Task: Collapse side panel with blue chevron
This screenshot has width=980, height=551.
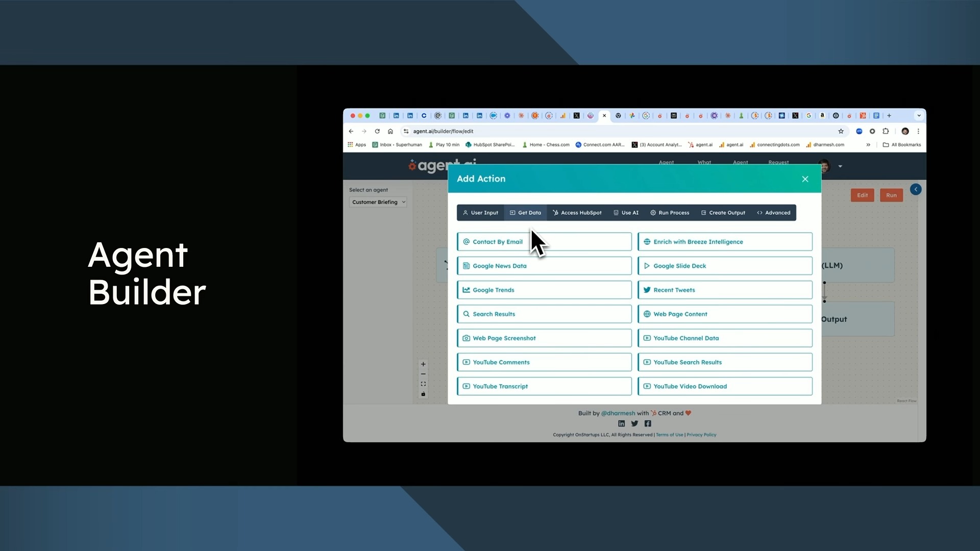Action: [916, 189]
